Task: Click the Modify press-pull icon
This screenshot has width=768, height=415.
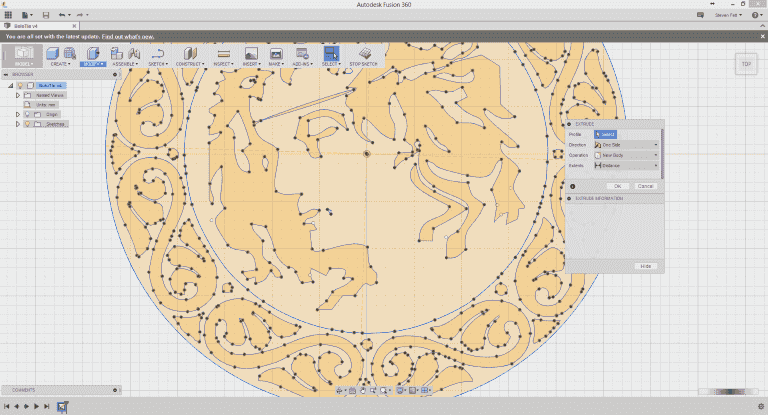Action: tap(93, 53)
